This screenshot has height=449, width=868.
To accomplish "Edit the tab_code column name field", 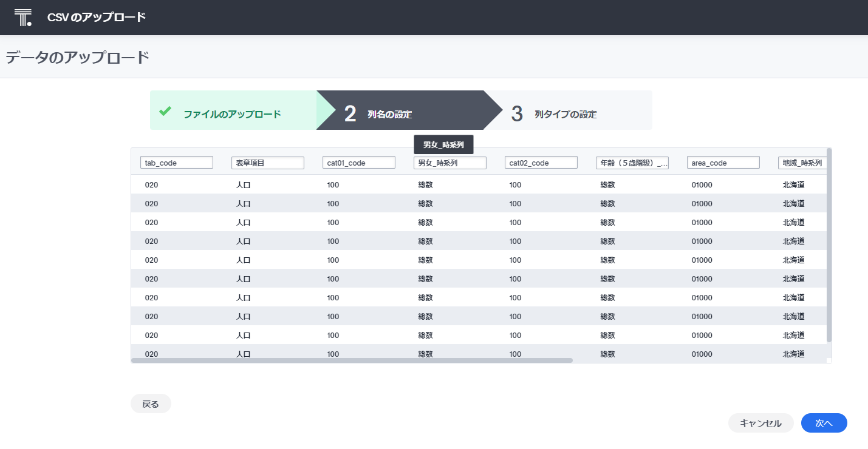I will [176, 162].
